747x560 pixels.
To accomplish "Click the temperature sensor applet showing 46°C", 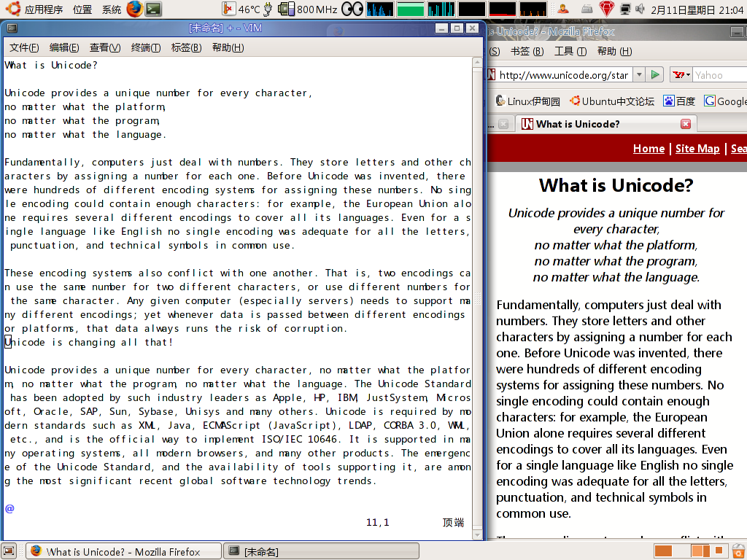I will click(242, 9).
